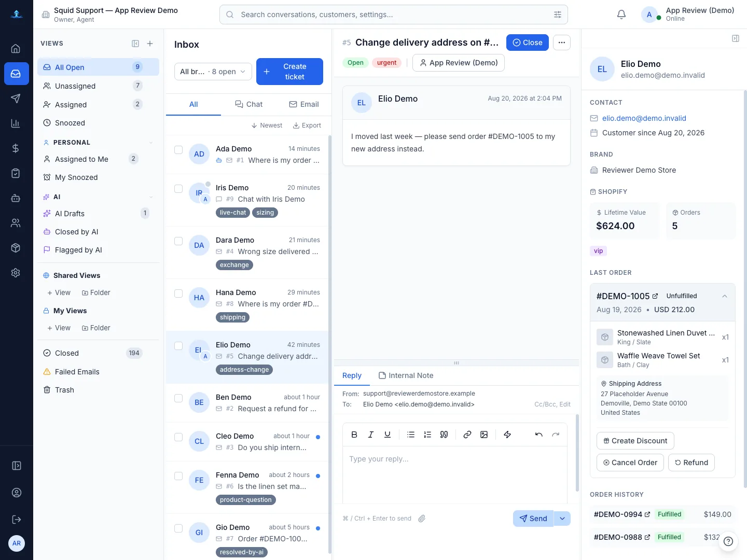
Task: Tick the Iris Demo conversation checkbox
Action: [x=178, y=189]
